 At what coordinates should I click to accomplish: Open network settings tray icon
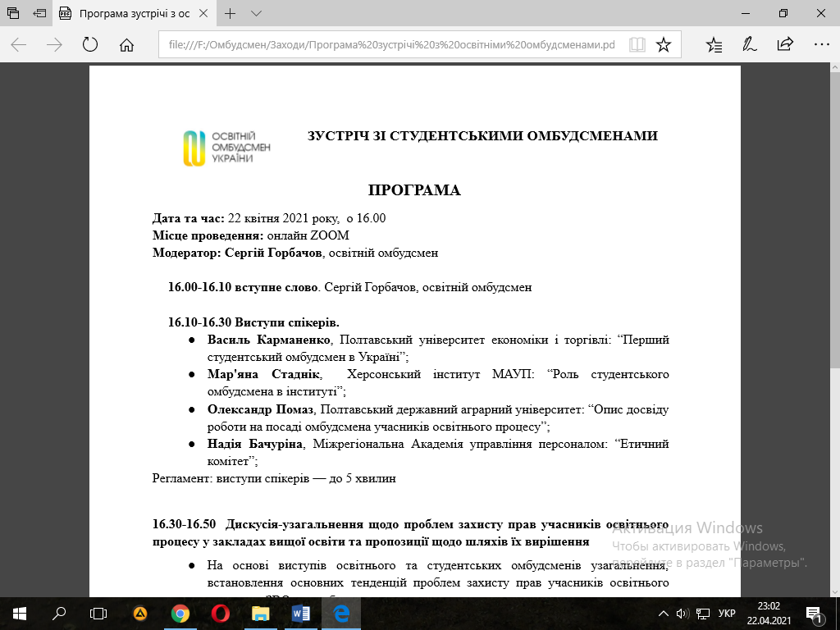click(x=702, y=614)
